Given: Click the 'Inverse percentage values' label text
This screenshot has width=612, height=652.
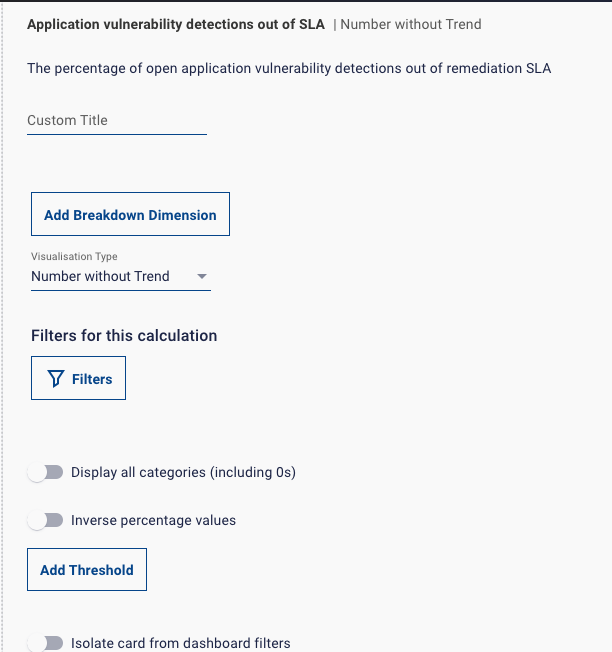Looking at the screenshot, I should click(153, 520).
